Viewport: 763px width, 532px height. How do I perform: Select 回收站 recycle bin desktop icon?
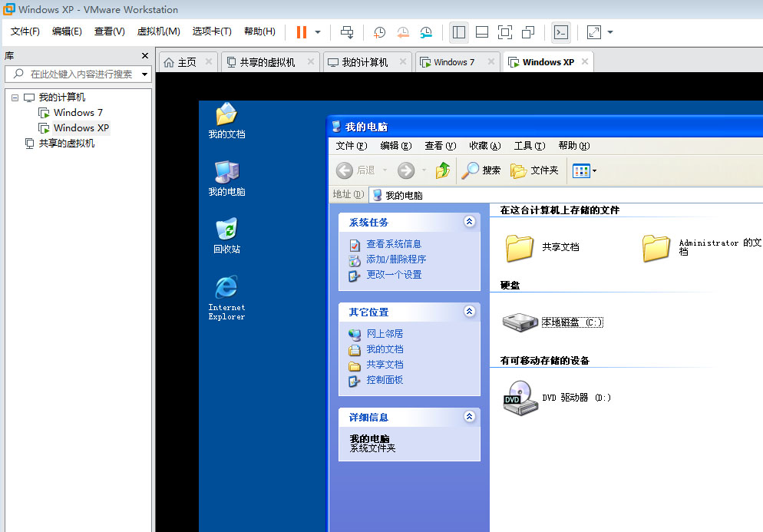(226, 236)
